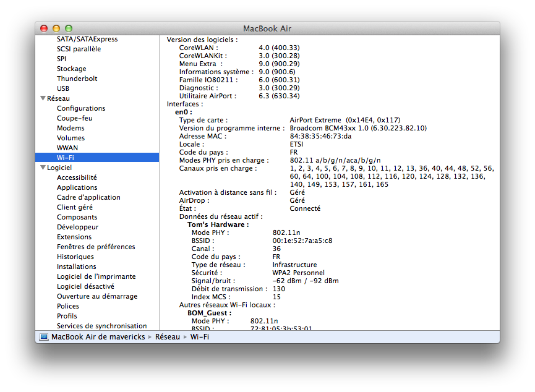The image size is (535, 392).
Task: Click the highlighted Wi-Fi sidebar item
Action: pos(66,158)
